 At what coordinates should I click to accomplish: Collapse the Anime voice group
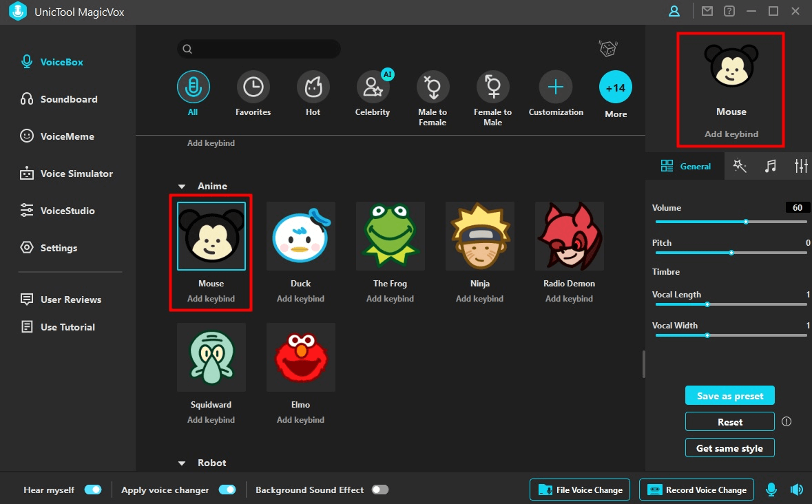point(182,187)
